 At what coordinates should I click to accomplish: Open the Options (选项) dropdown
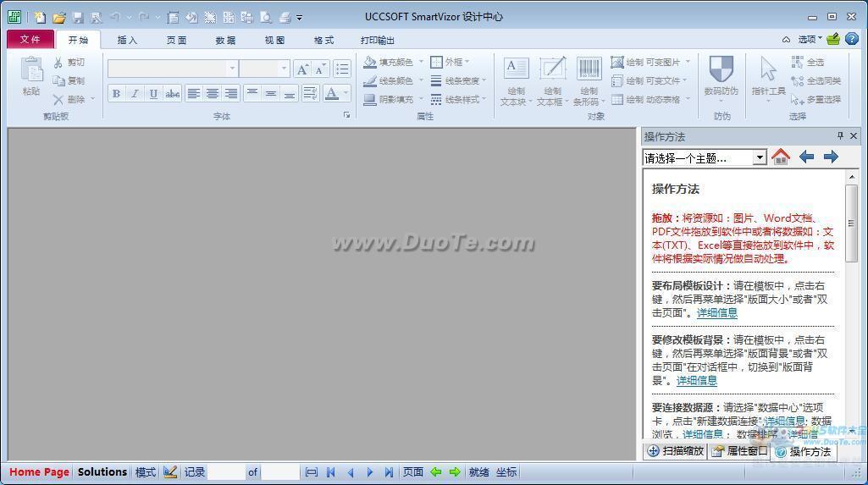tap(810, 39)
